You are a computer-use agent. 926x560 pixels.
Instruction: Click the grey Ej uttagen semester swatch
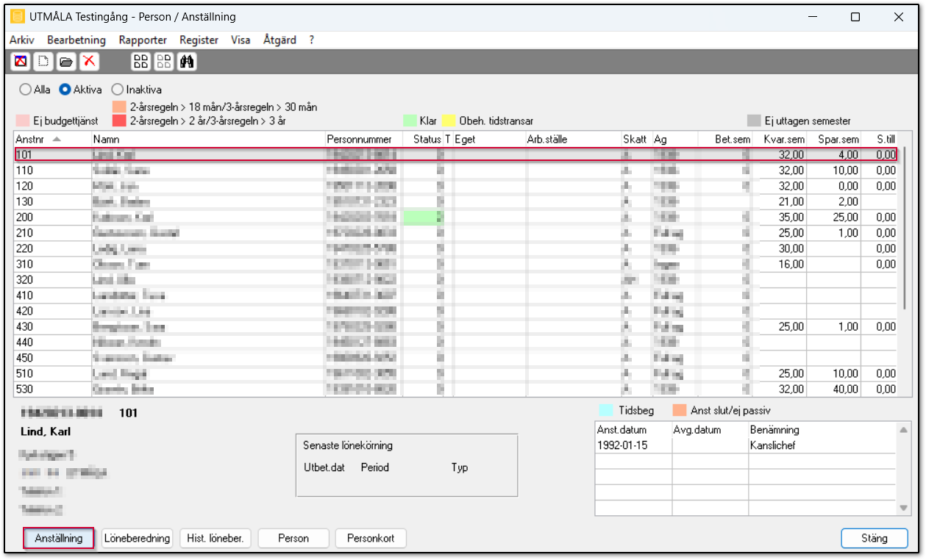click(x=754, y=121)
